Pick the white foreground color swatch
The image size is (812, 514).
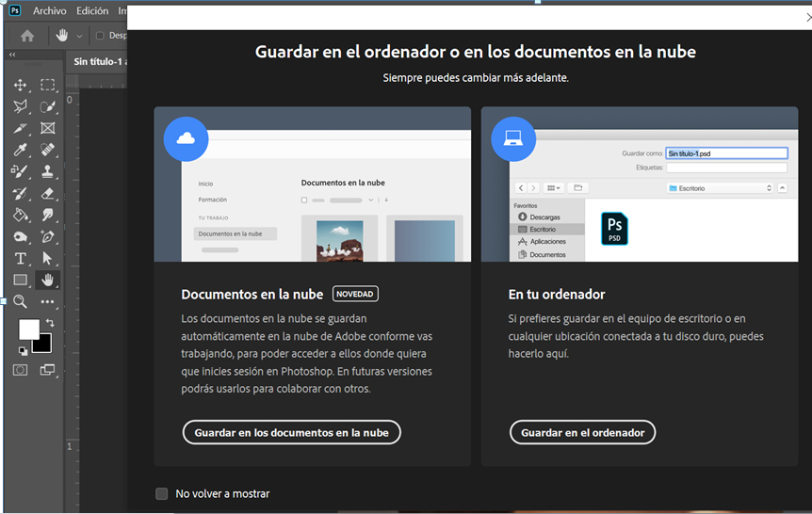(x=28, y=329)
